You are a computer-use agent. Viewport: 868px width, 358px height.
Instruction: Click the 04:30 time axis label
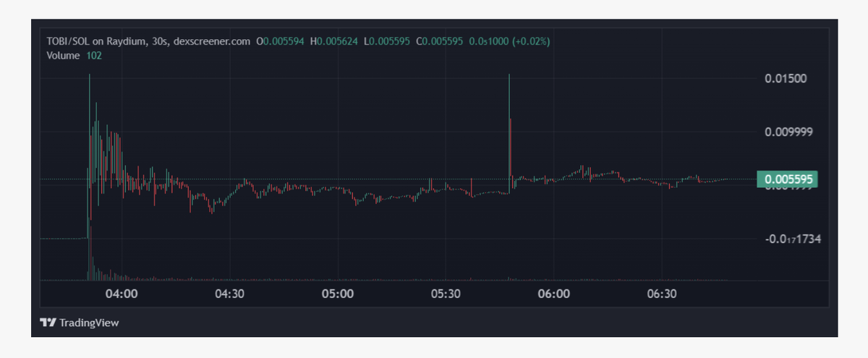(229, 294)
